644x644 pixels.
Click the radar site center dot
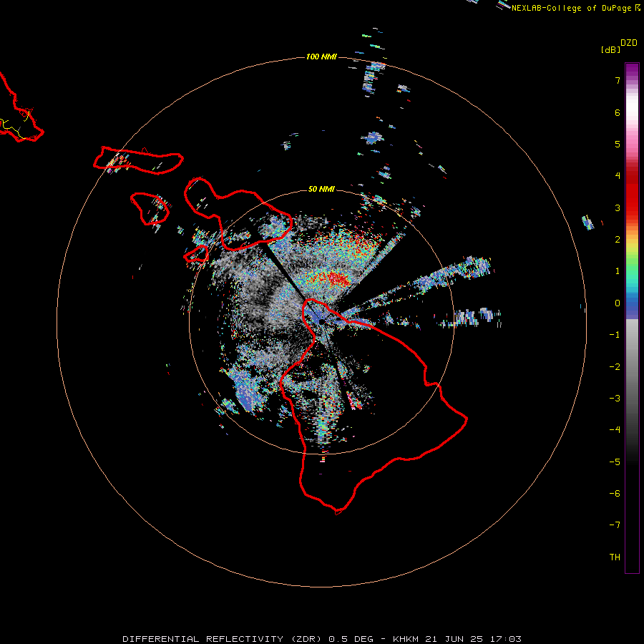(x=321, y=321)
